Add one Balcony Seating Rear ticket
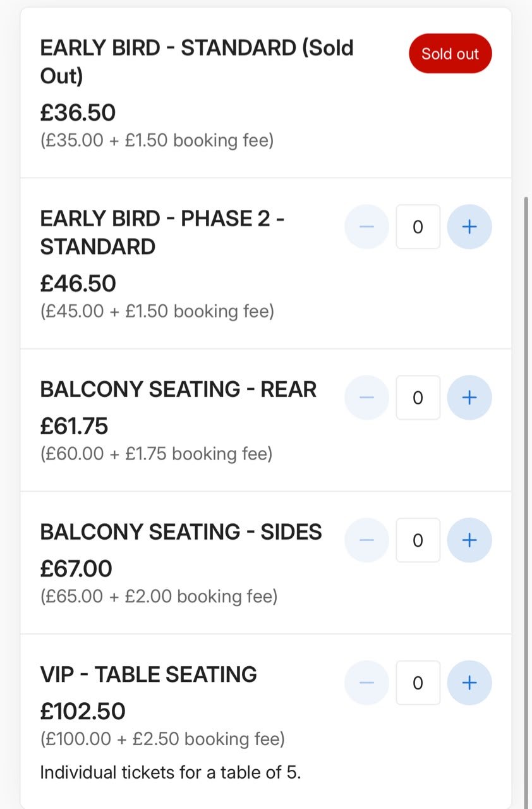The image size is (532, 809). (x=469, y=398)
